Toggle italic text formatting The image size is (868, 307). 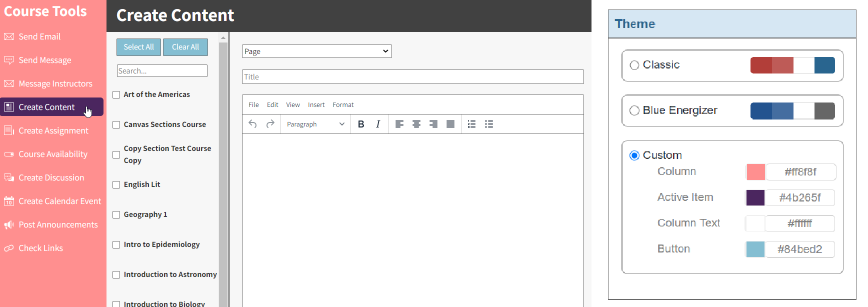[x=378, y=124]
